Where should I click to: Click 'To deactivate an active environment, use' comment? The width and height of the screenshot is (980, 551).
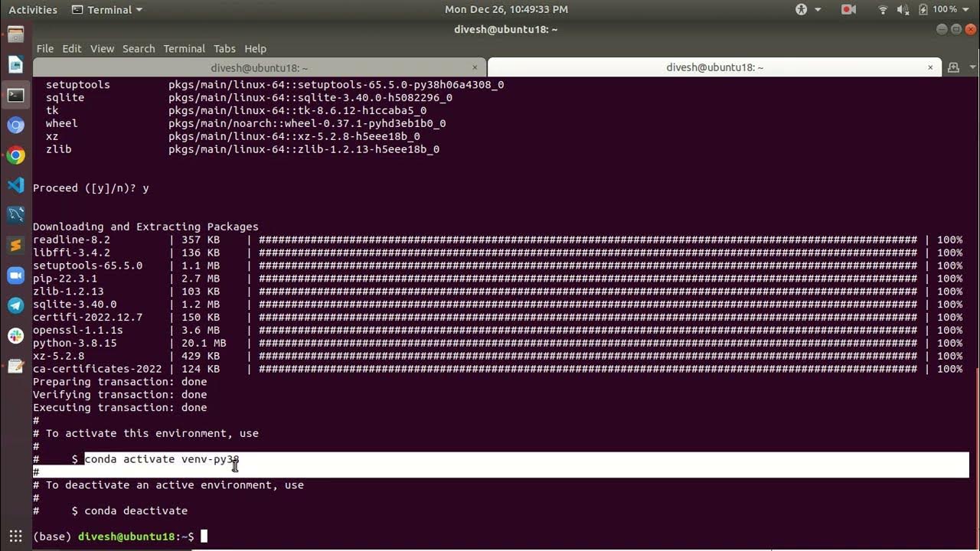click(x=175, y=485)
